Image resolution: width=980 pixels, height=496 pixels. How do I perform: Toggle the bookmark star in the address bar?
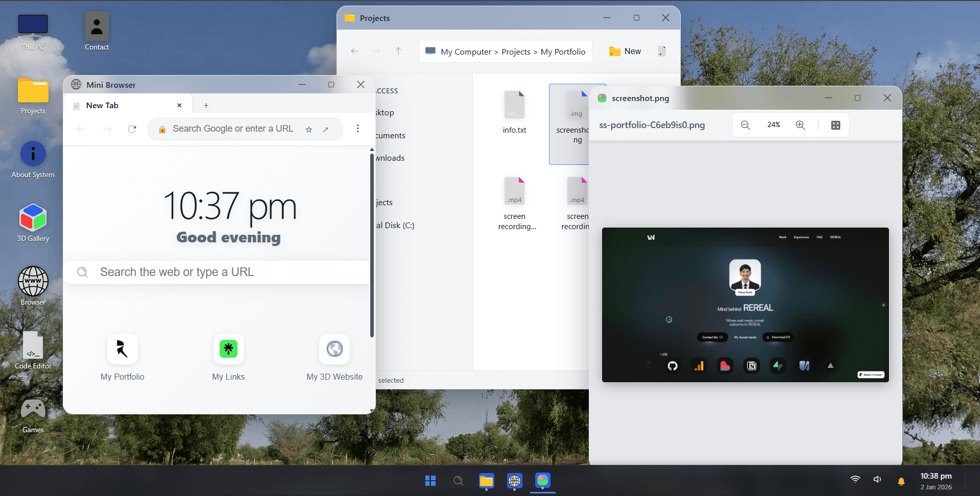point(308,129)
